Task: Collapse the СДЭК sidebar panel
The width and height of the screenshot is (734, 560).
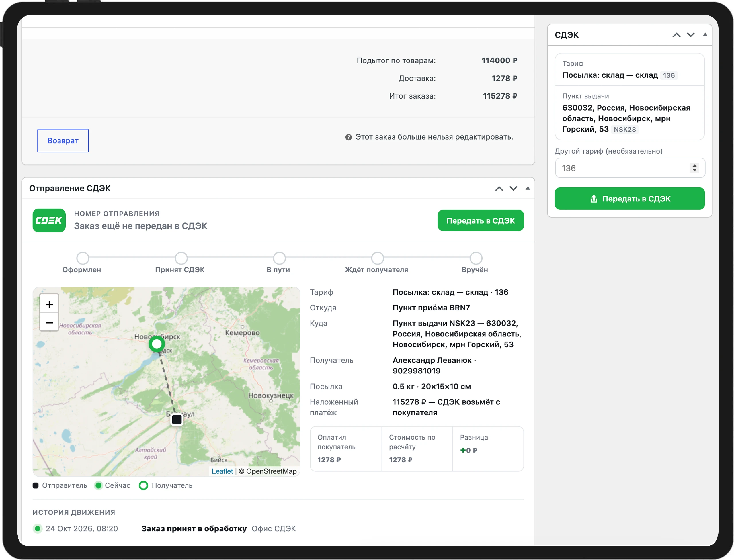Action: [x=705, y=34]
